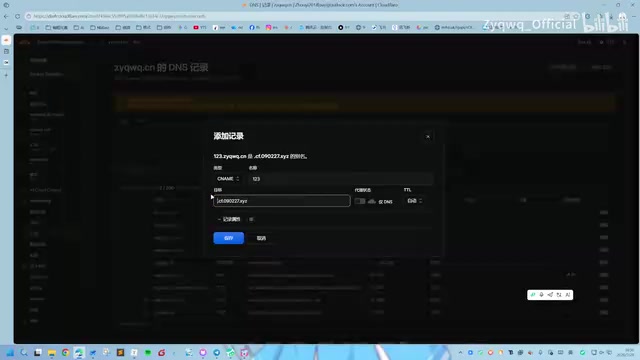
Task: Open the Instagram bookmark in bookmarks bar
Action: tap(271, 27)
